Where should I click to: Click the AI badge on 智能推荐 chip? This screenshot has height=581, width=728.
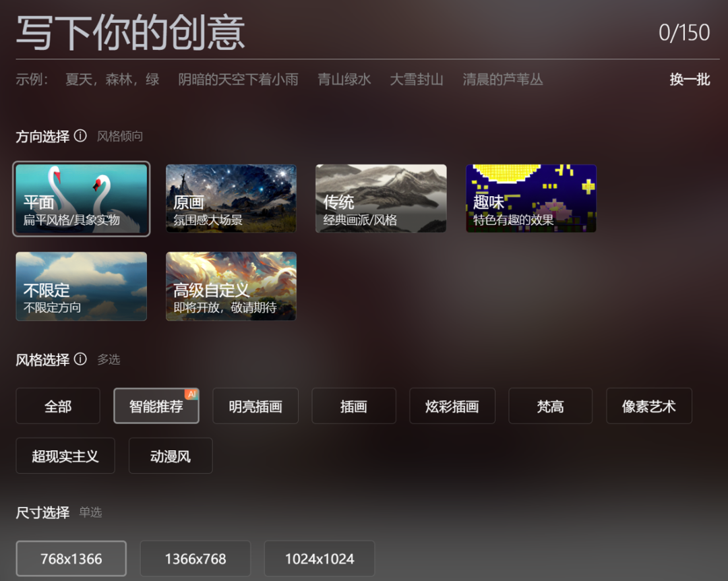coord(189,392)
